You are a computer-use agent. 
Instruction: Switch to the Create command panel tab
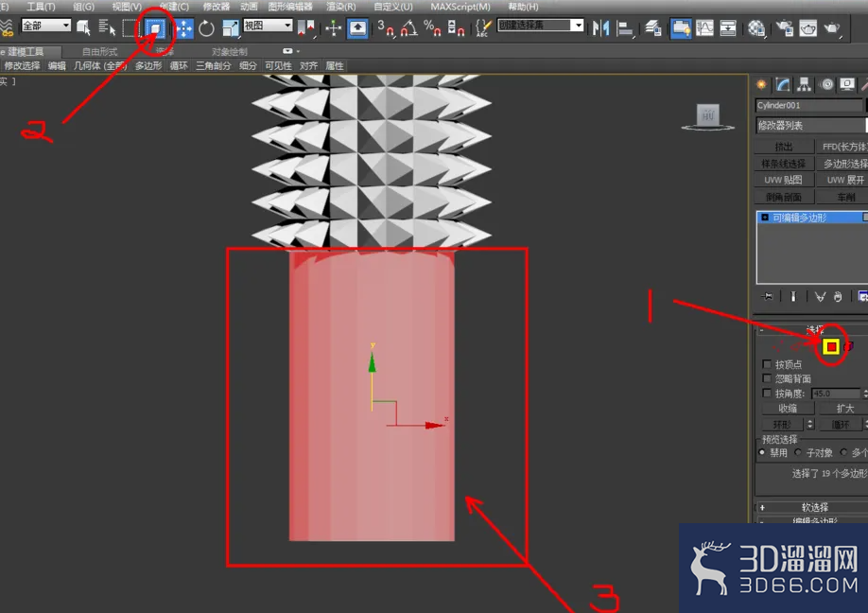pyautogui.click(x=762, y=84)
